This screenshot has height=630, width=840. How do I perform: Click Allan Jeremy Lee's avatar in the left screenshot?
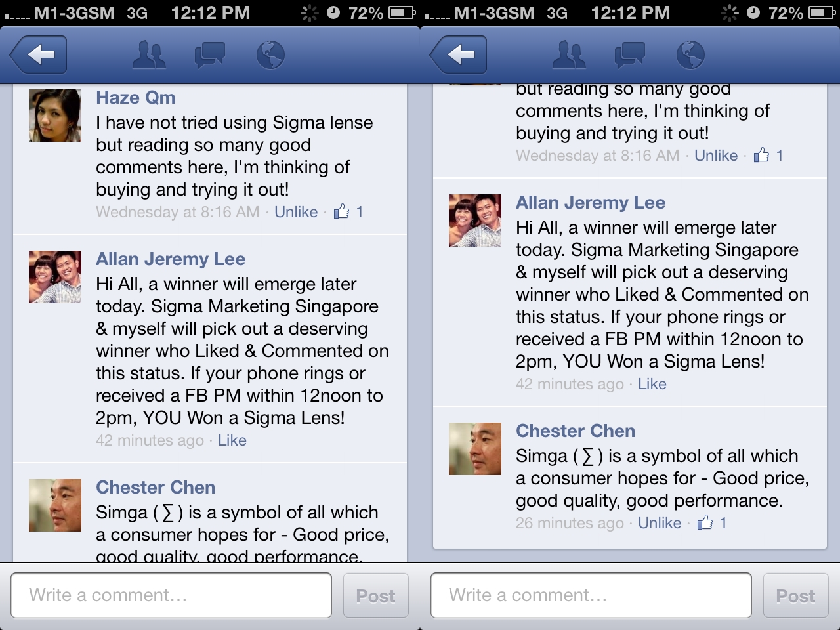click(x=55, y=277)
